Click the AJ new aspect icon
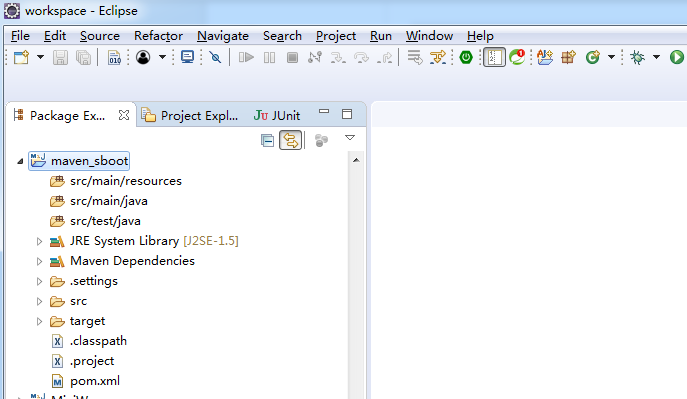The image size is (687, 399). (545, 57)
